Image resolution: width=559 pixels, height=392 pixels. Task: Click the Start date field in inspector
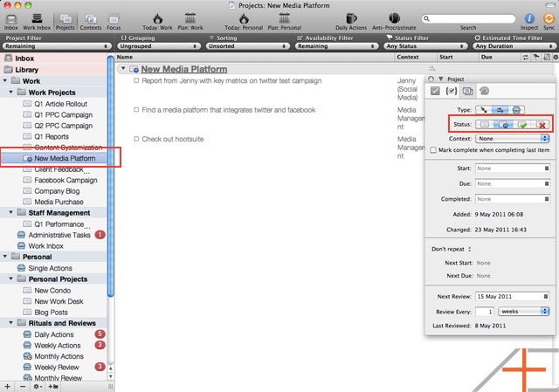[x=513, y=168]
